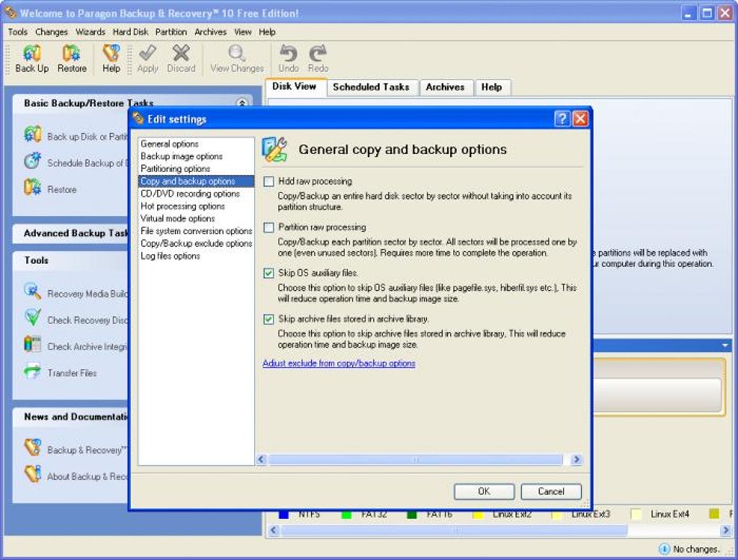Viewport: 738px width, 560px height.
Task: Uncheck Skip archive files stored in library
Action: [x=268, y=320]
